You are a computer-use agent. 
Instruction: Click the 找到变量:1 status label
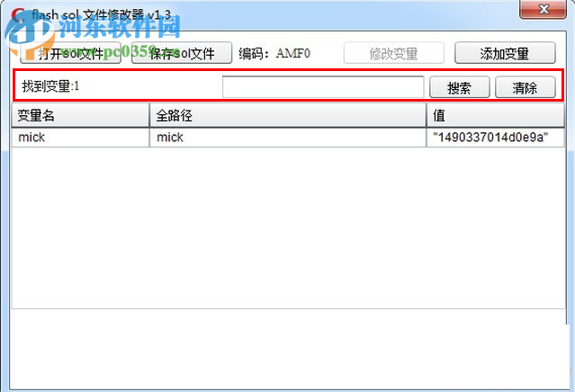50,86
